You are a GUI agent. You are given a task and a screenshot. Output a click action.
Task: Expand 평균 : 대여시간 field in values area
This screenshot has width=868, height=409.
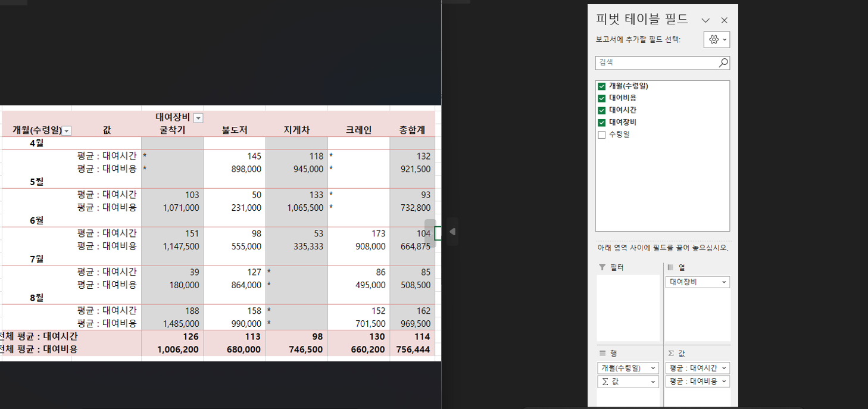click(724, 369)
